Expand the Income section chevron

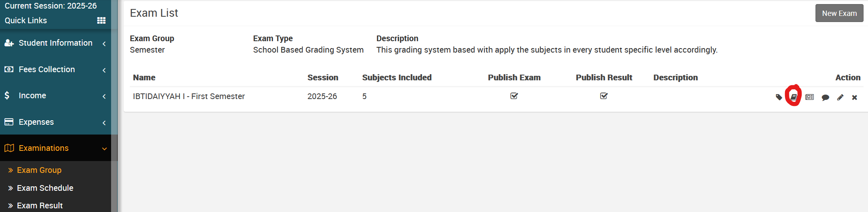(104, 96)
